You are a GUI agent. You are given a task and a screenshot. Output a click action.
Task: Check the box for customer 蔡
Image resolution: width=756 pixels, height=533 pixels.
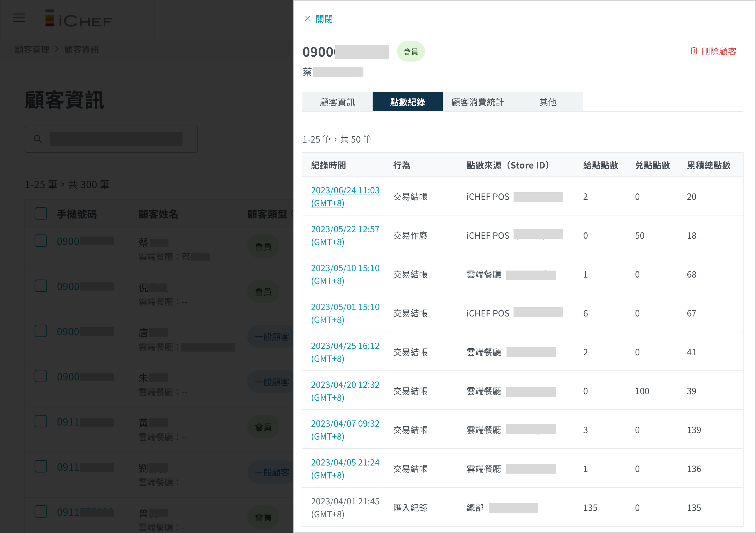[41, 241]
